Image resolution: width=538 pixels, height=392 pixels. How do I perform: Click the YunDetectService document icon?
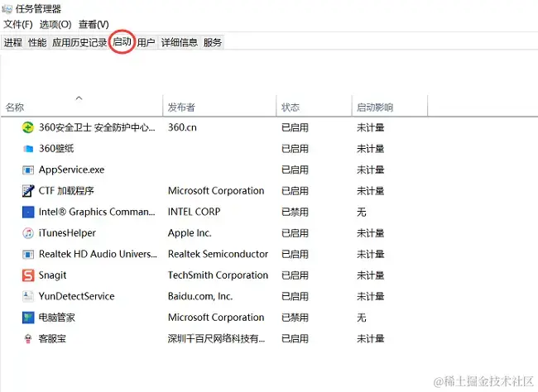[x=28, y=296]
